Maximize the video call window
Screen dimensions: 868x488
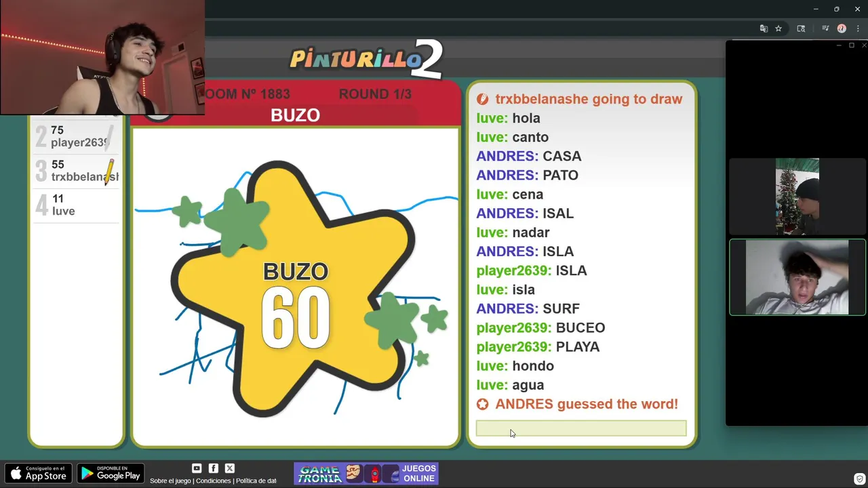point(852,45)
